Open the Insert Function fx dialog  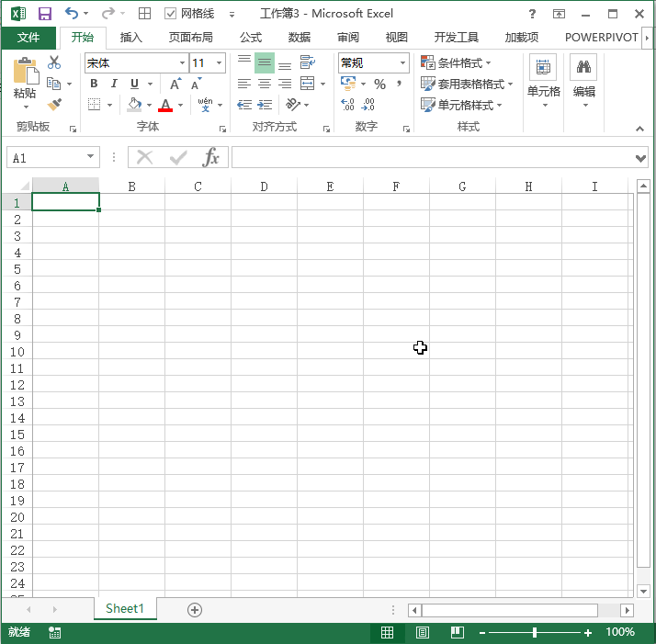tap(211, 158)
